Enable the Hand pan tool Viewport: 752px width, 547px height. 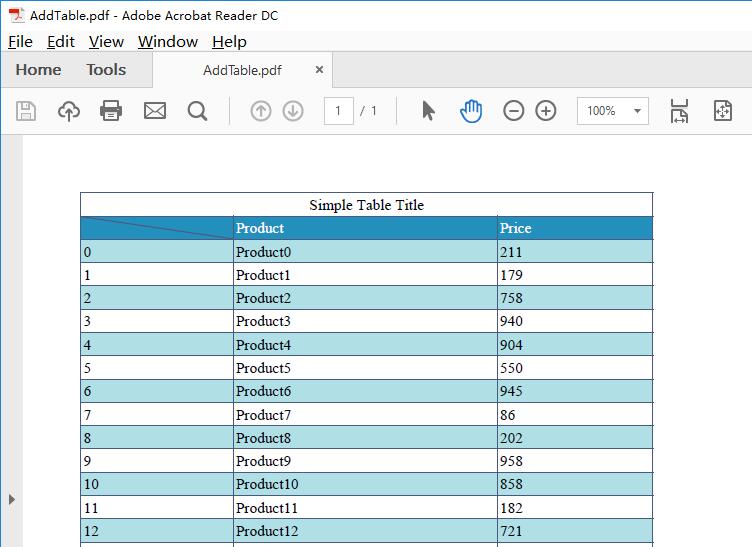471,111
